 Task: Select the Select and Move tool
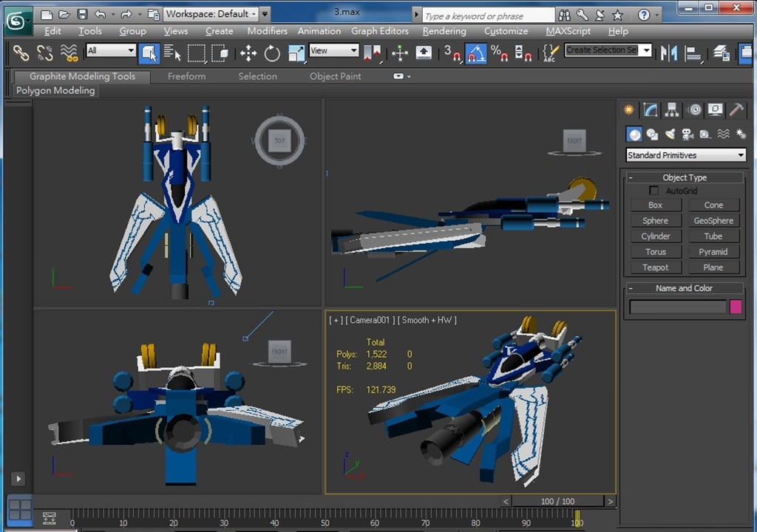point(248,52)
